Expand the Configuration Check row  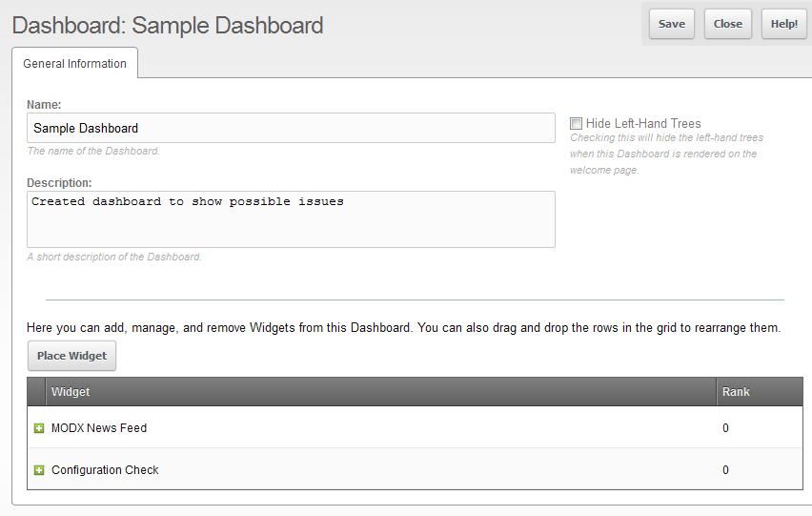pos(39,470)
